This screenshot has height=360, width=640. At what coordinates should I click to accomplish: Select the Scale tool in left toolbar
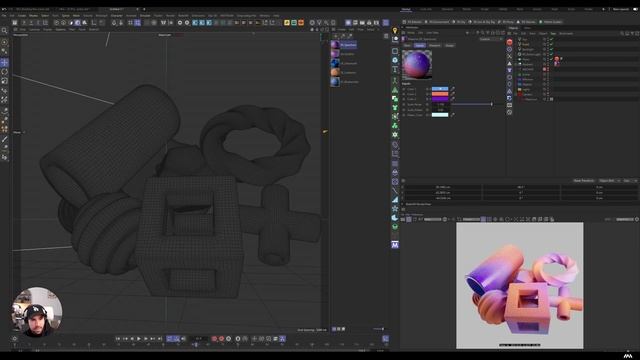[x=4, y=81]
